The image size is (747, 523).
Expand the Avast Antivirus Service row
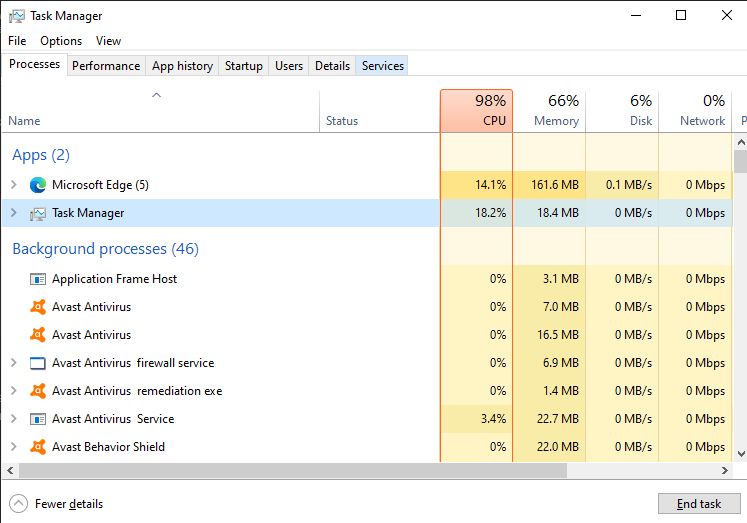click(x=14, y=419)
